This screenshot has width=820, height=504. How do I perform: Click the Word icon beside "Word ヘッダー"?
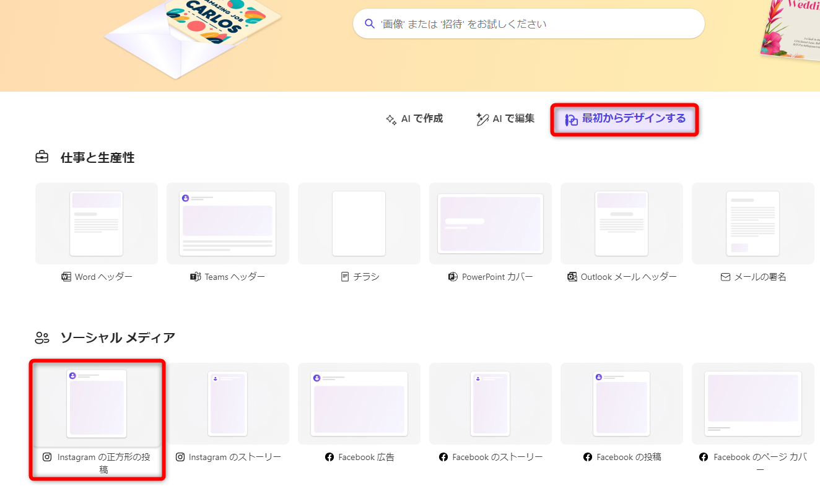coord(66,277)
